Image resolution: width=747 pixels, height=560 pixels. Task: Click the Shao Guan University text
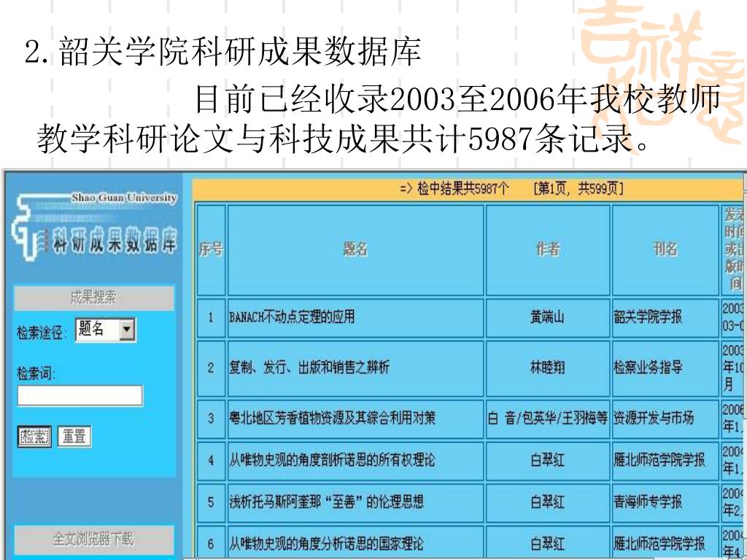point(124,197)
